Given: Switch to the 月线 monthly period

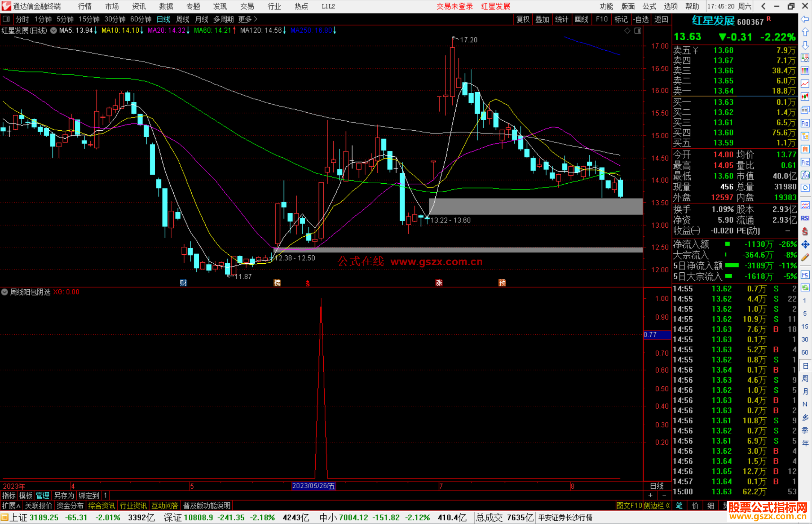Looking at the screenshot, I should pos(201,19).
